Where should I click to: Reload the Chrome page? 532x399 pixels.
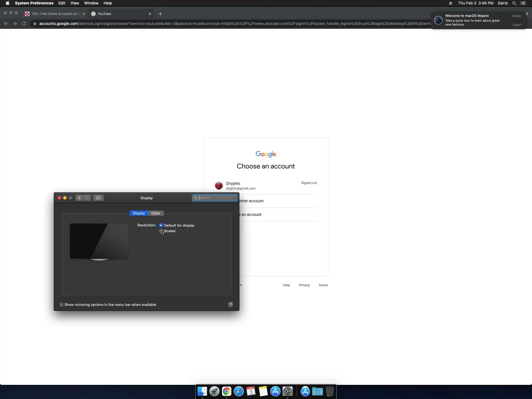(24, 24)
